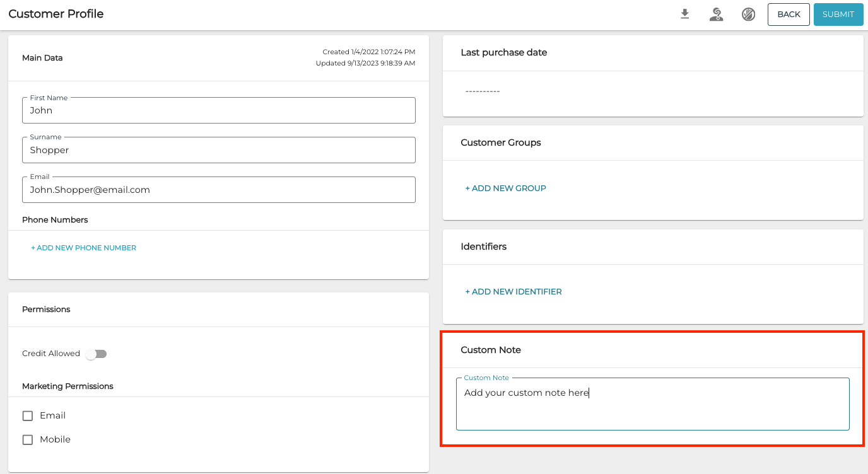
Task: Click the Main Data section header
Action: [x=42, y=57]
